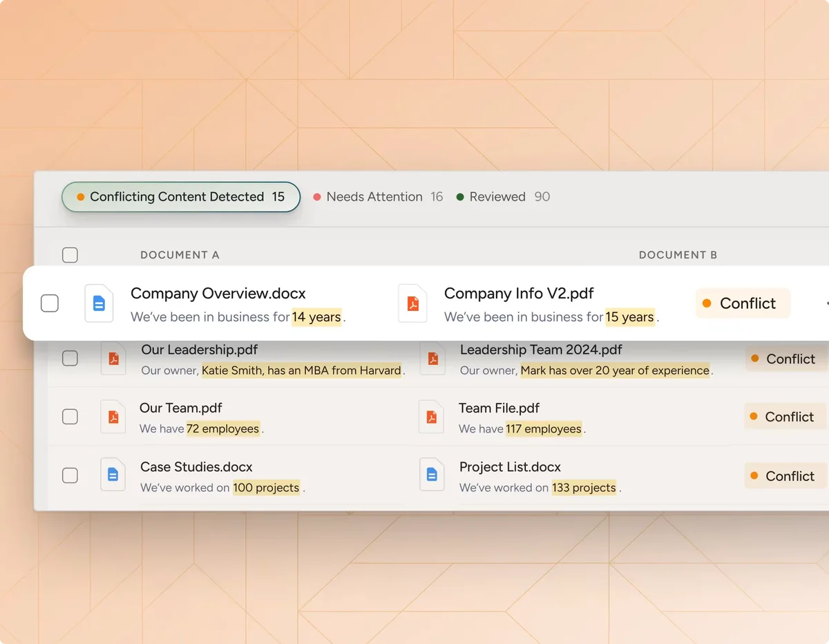Open the Reviewed filter tab
The image size is (829, 644).
pos(497,197)
